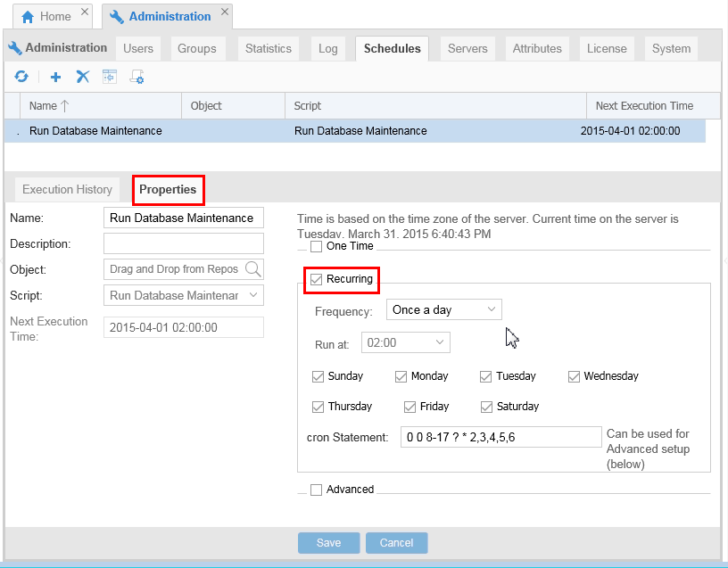Uncheck the Tuesday checkbox
The height and width of the screenshot is (568, 728).
point(485,377)
